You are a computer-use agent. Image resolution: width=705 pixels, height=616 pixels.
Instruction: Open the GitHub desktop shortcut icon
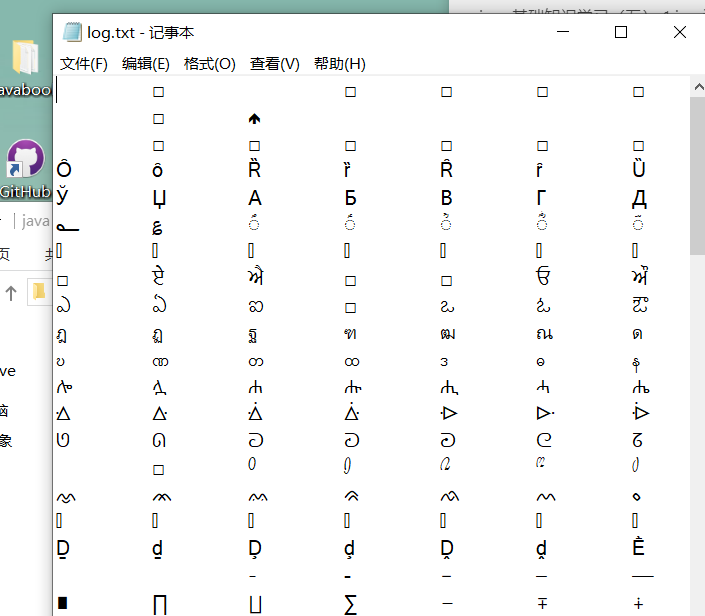click(26, 159)
